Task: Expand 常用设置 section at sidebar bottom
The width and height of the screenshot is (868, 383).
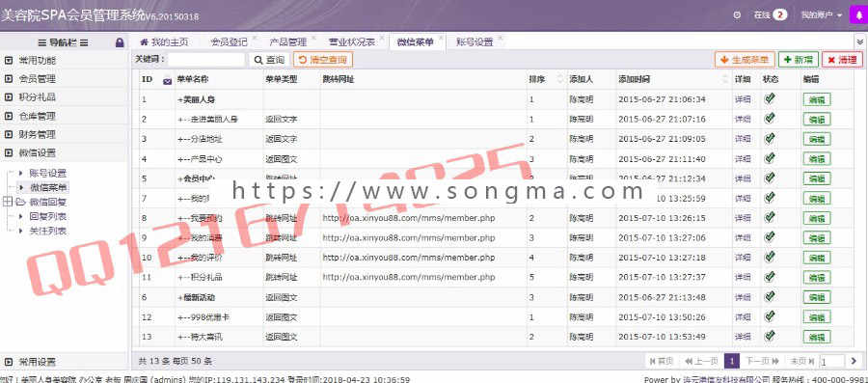Action: click(x=65, y=362)
